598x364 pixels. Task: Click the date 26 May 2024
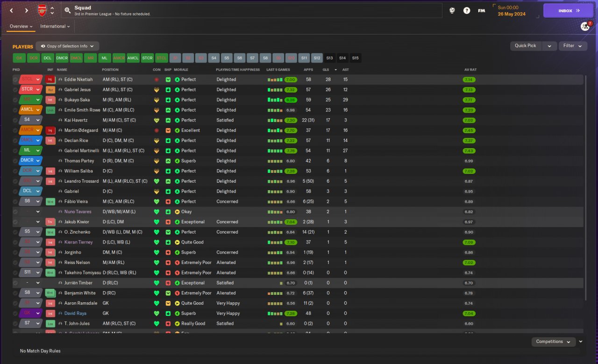click(512, 14)
